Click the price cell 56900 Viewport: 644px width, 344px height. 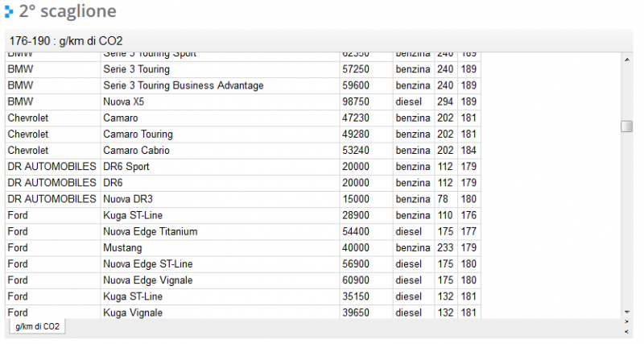click(x=366, y=264)
